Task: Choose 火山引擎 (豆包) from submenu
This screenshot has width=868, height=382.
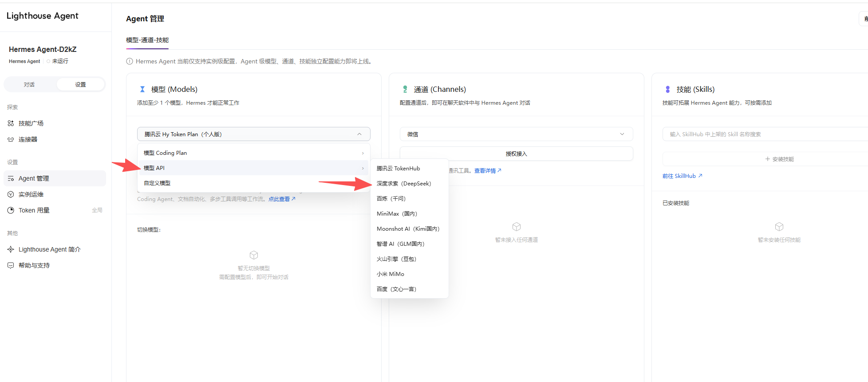Action: [x=410, y=259]
